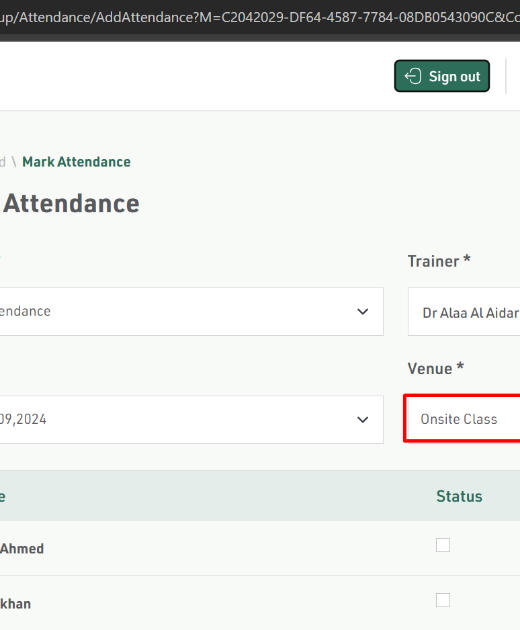Open the Mark Attendance breadcrumb link

click(x=76, y=162)
